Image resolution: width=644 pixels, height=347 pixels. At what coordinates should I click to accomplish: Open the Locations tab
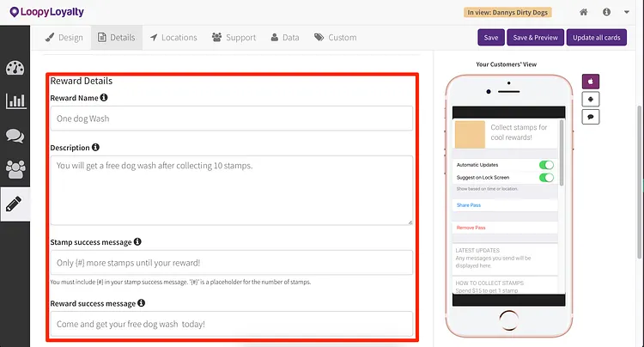pos(173,38)
